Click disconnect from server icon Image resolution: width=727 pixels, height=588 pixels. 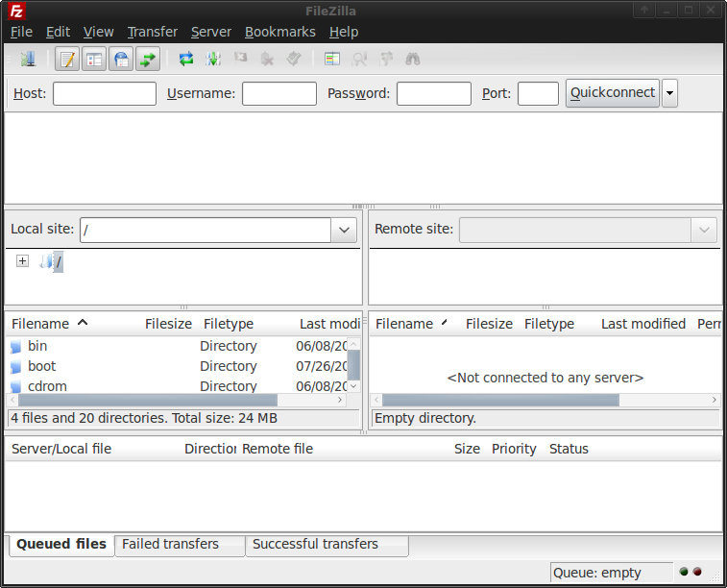tap(267, 59)
